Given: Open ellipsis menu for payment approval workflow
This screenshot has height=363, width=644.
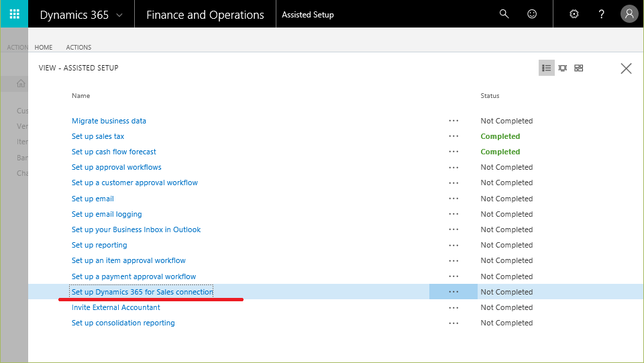Looking at the screenshot, I should coord(453,276).
